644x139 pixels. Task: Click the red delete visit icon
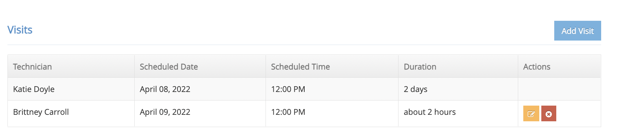click(x=548, y=114)
